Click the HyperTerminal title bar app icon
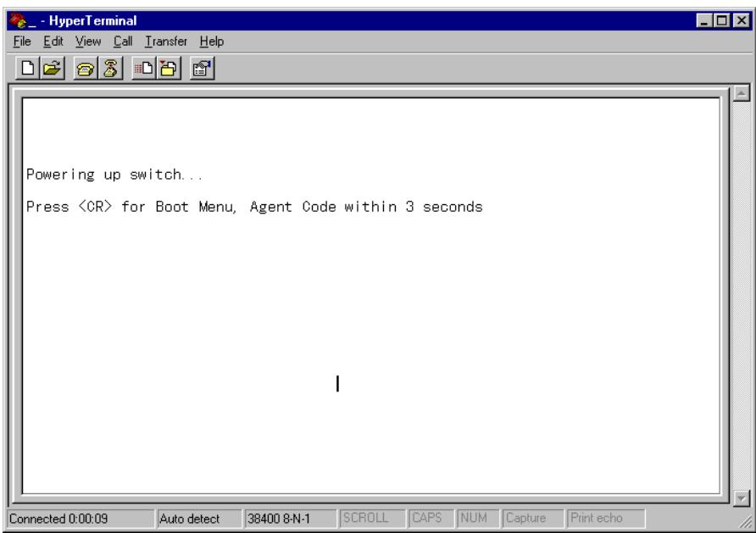 click(18, 20)
